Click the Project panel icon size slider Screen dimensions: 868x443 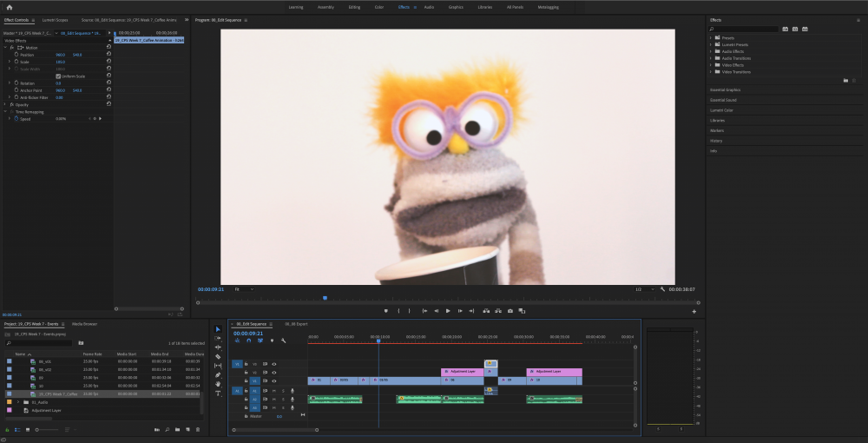click(x=46, y=430)
